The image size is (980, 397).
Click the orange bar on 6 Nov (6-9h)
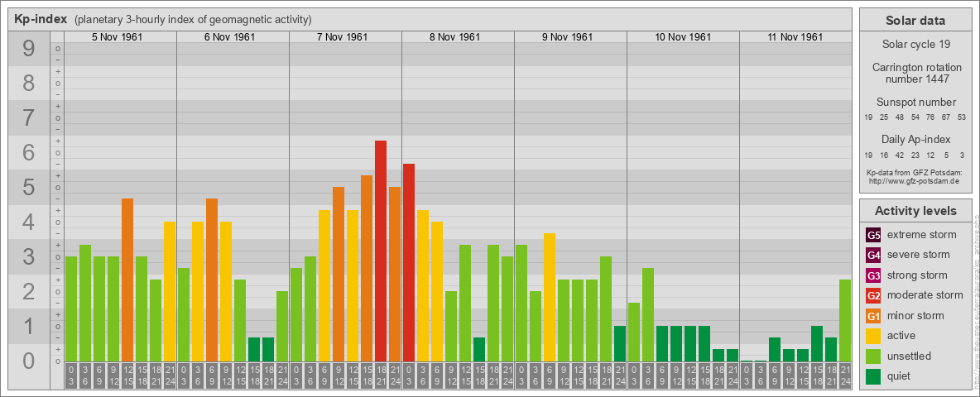tap(212, 280)
